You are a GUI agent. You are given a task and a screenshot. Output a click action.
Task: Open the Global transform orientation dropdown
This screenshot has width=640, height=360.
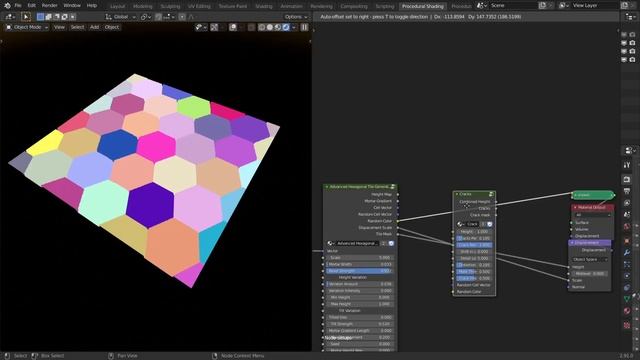pyautogui.click(x=120, y=17)
